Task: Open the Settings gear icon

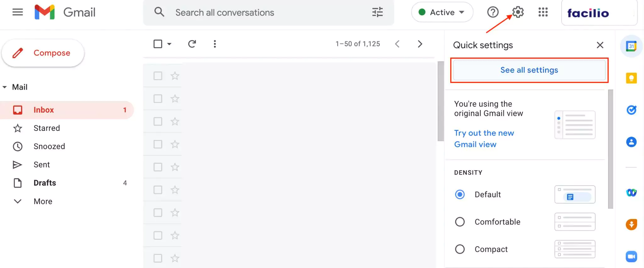Action: point(518,12)
